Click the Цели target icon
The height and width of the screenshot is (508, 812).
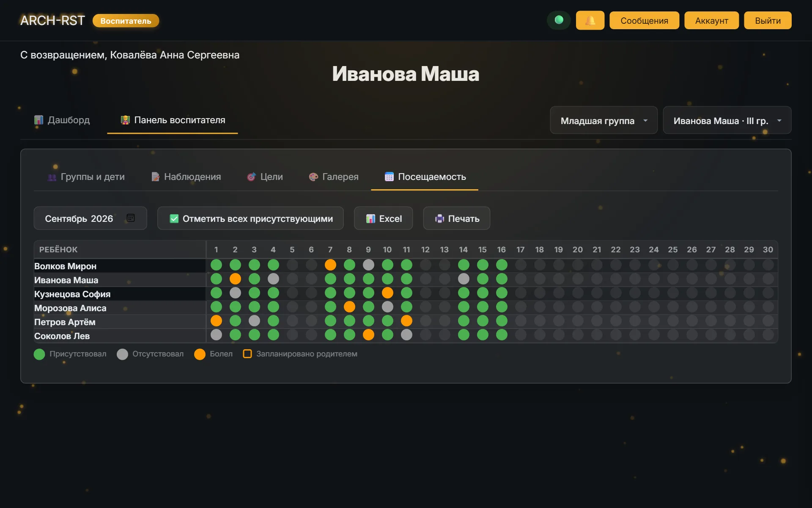pos(251,177)
